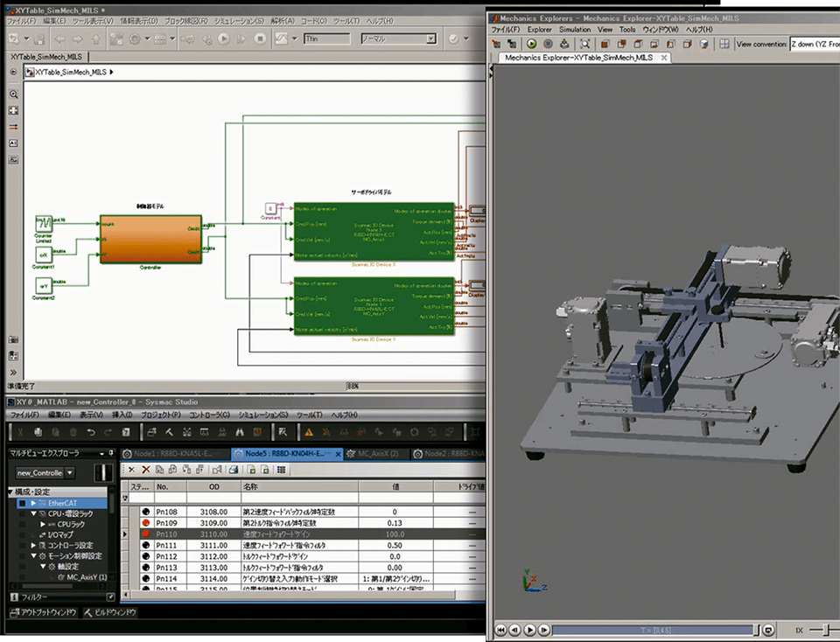Open Simulink model configuration gear

[135, 39]
